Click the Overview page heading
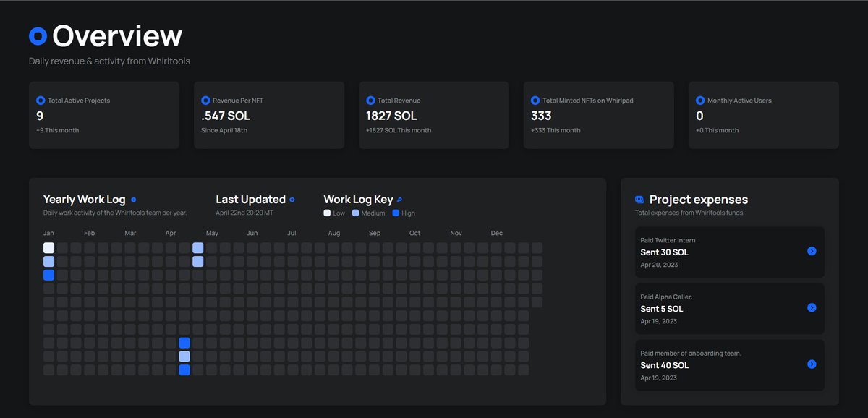Viewport: 868px width, 418px height. (x=117, y=36)
